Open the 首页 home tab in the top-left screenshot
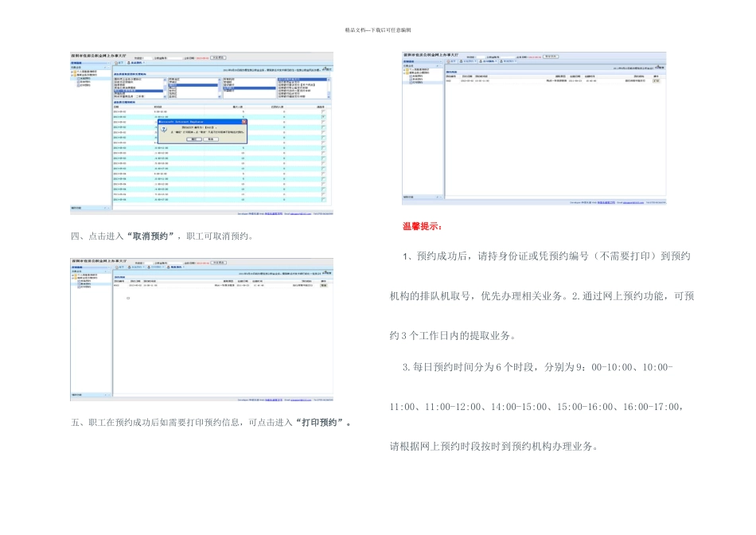 119,63
